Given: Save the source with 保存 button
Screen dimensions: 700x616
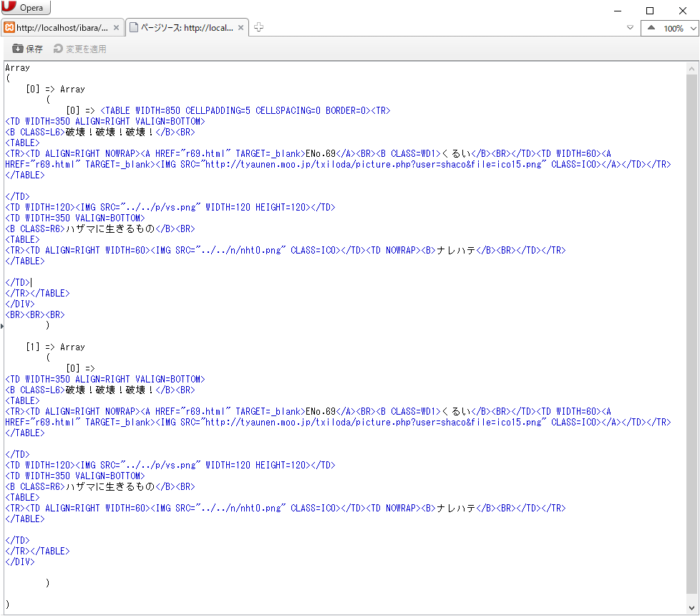Looking at the screenshot, I should 28,49.
